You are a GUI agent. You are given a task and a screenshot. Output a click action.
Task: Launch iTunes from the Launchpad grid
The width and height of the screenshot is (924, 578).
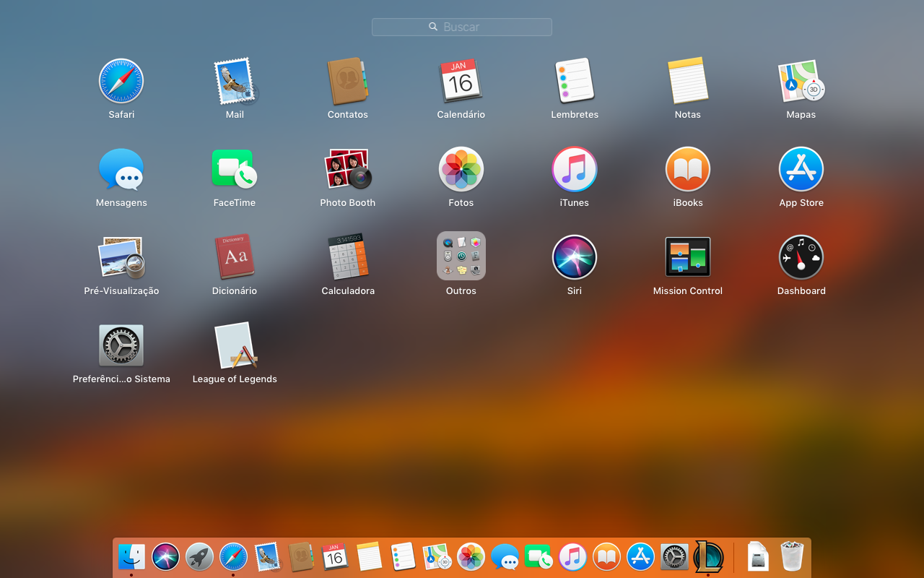pyautogui.click(x=575, y=169)
